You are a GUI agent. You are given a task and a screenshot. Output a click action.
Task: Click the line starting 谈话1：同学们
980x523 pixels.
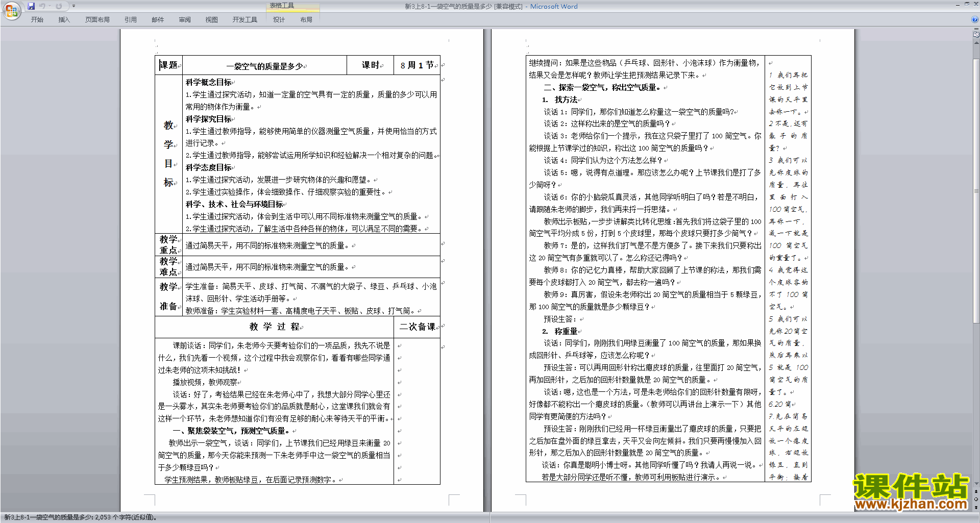(x=639, y=112)
